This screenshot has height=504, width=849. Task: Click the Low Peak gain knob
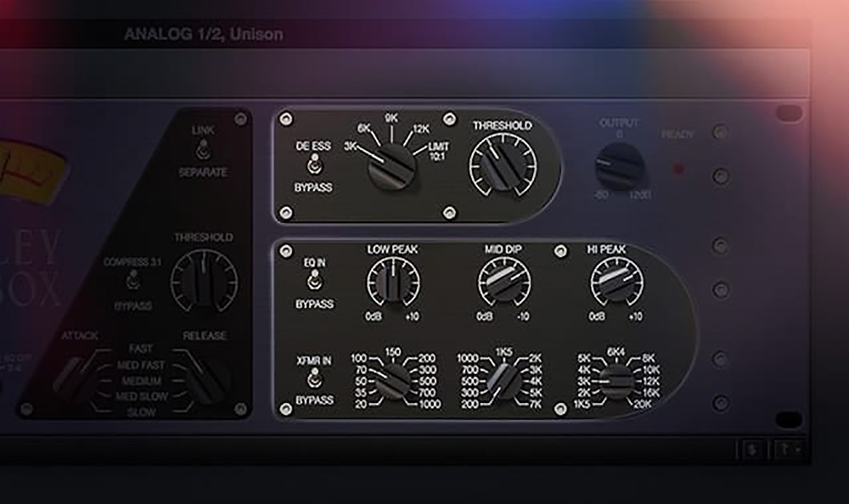click(x=393, y=283)
